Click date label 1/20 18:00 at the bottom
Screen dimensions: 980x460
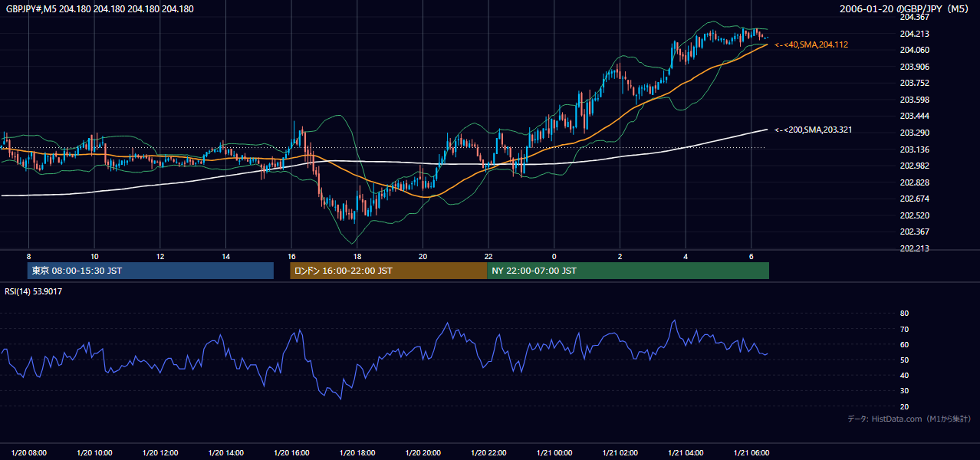(x=357, y=453)
